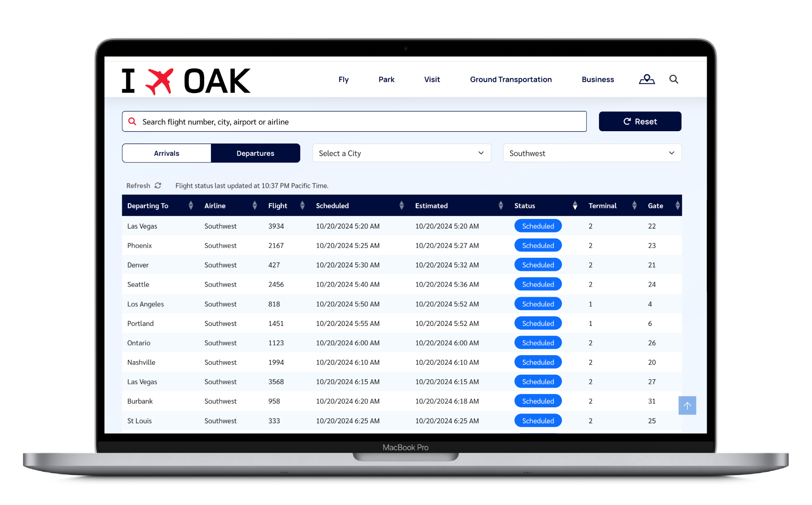Click the Portland destination cell
This screenshot has height=505, width=812.
point(140,323)
